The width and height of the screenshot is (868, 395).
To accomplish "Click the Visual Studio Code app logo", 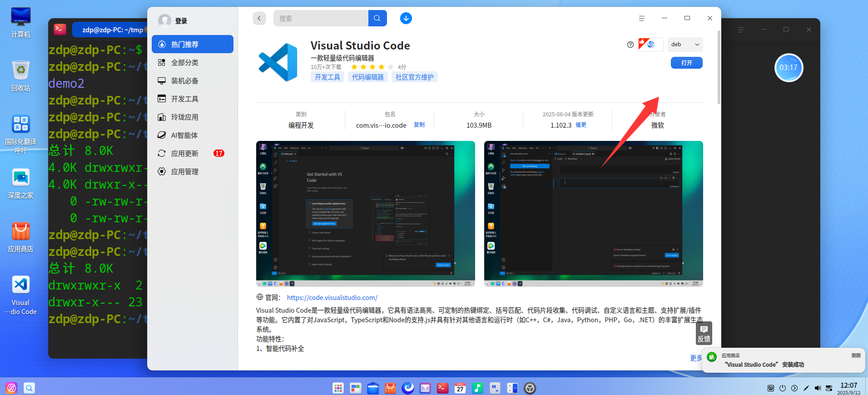I will click(278, 62).
